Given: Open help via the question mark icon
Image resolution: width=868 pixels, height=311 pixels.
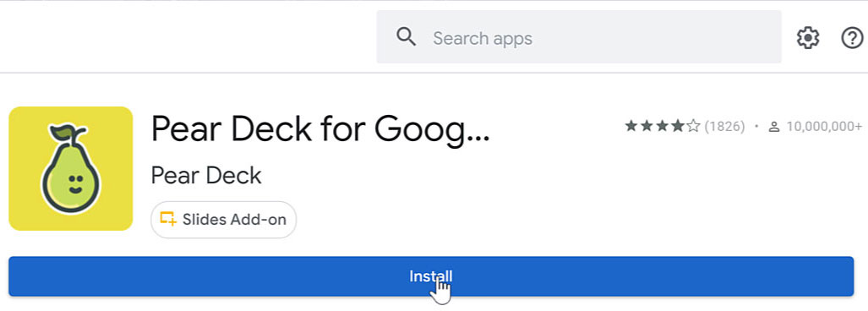Looking at the screenshot, I should [x=852, y=38].
